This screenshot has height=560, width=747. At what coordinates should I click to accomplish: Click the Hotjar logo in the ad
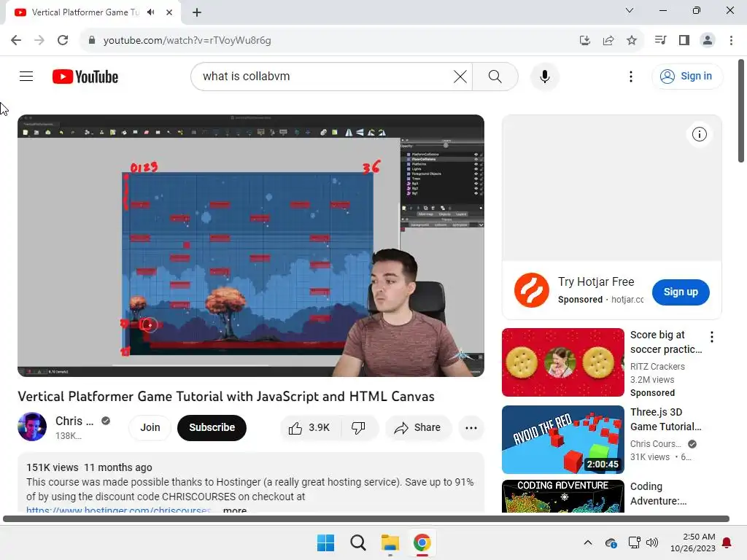(531, 290)
